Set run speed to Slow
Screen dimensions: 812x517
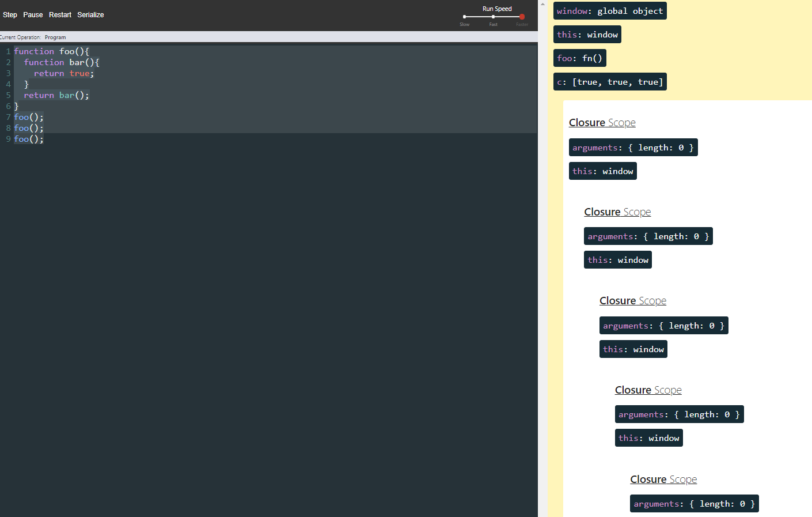[x=465, y=17]
